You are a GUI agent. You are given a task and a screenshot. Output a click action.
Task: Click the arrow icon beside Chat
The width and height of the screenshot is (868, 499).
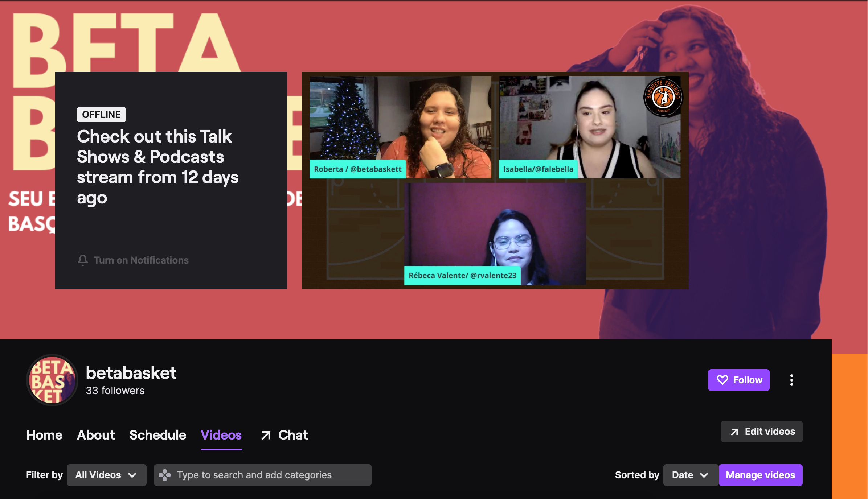pos(266,435)
